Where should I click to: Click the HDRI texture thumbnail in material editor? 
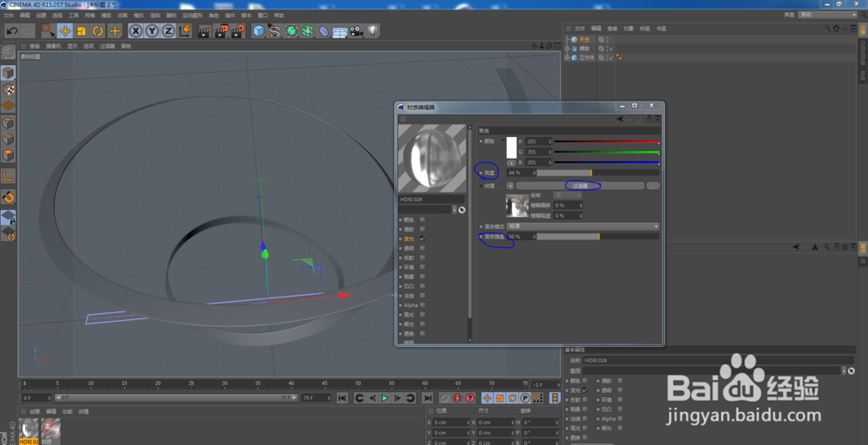point(517,206)
